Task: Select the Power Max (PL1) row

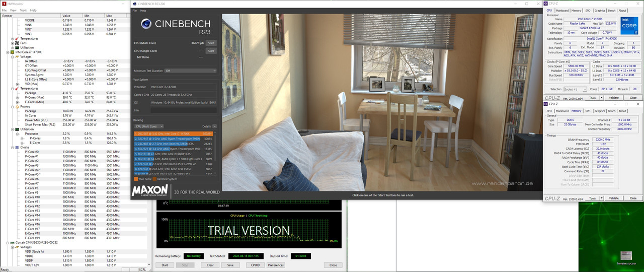Action: click(75, 120)
